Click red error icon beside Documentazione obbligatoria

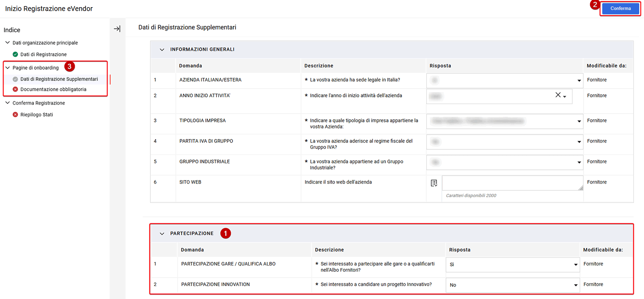click(x=16, y=89)
